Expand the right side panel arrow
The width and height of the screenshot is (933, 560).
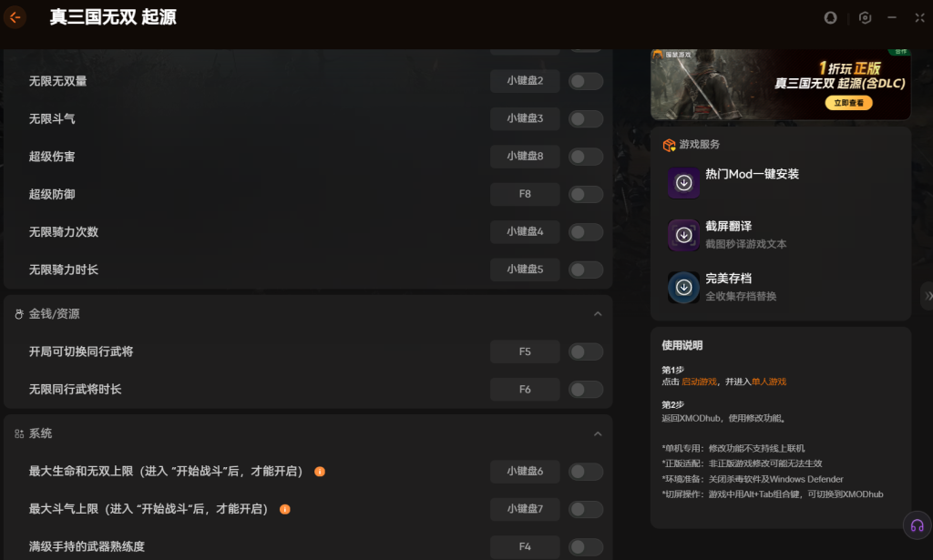(927, 296)
